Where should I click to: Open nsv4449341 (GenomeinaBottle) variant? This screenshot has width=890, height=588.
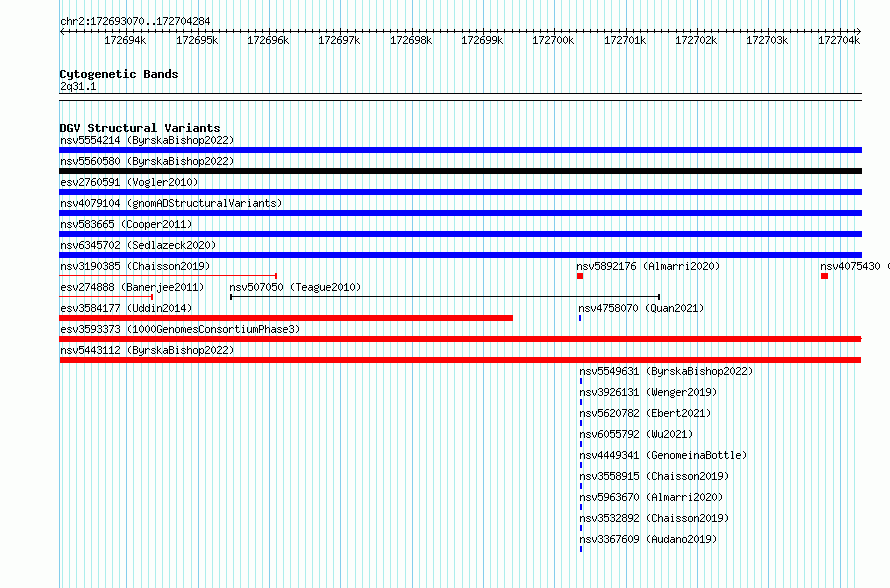click(x=664, y=455)
